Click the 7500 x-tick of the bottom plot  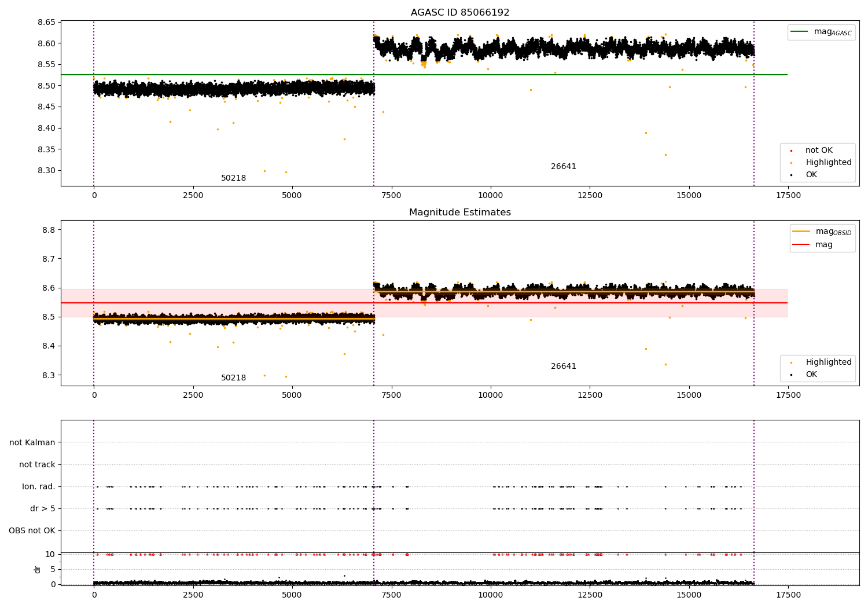(392, 595)
